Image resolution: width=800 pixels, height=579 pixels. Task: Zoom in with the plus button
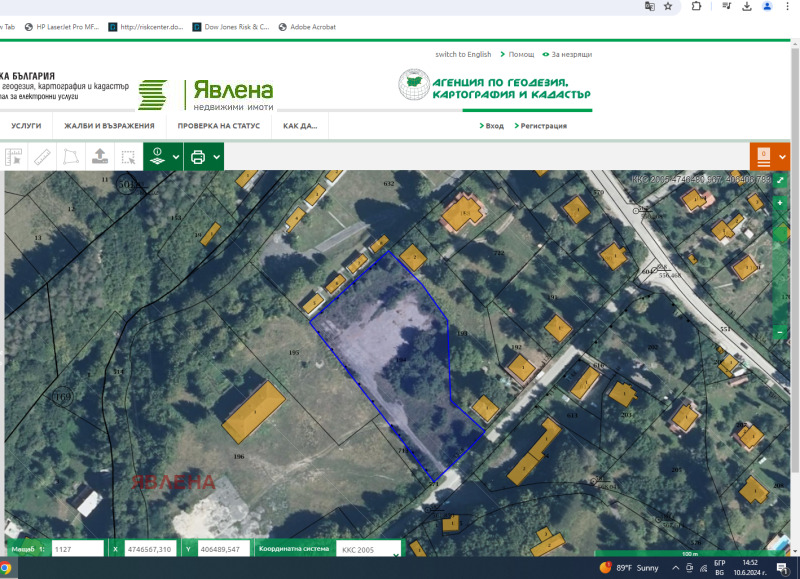click(x=780, y=203)
